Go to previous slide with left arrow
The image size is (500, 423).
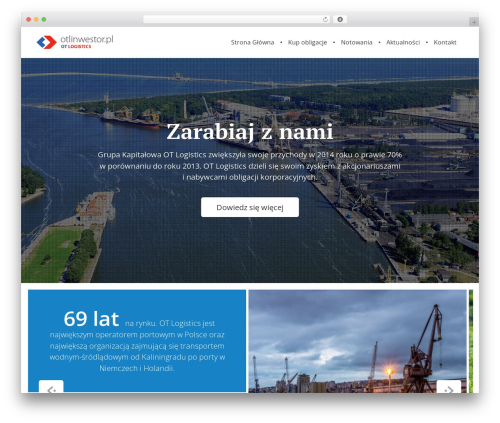click(51, 387)
